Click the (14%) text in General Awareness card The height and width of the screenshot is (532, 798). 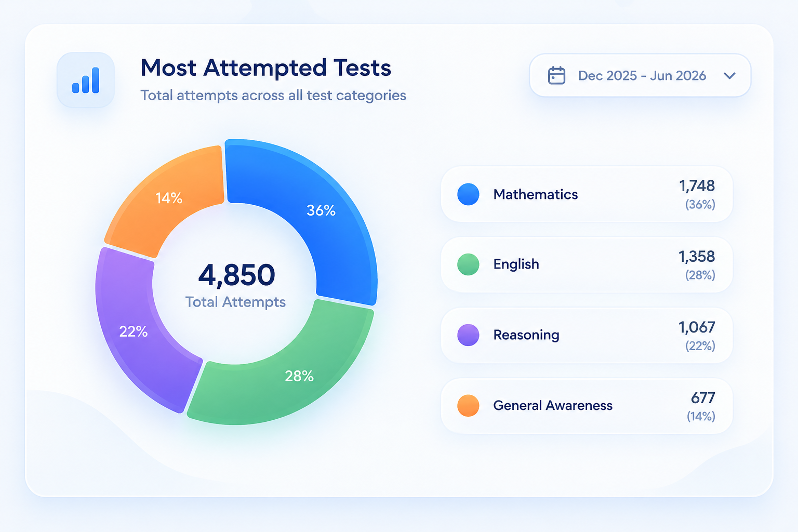click(x=701, y=416)
